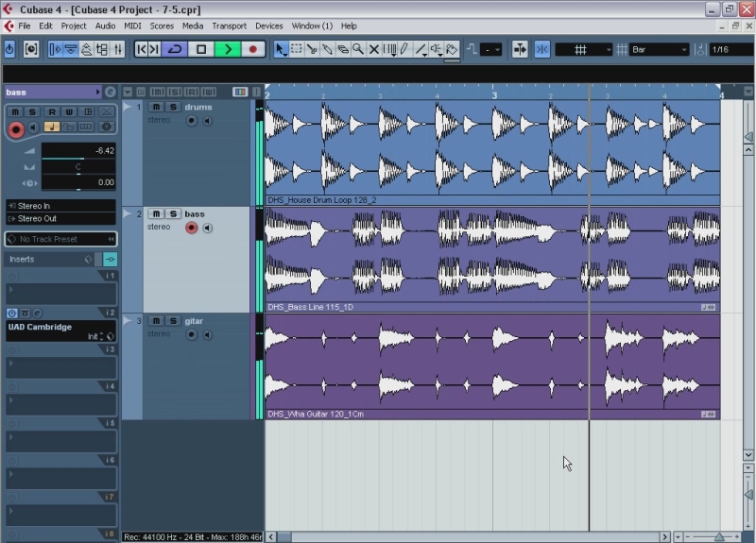
Task: Open the MIDI menu
Action: click(x=132, y=26)
